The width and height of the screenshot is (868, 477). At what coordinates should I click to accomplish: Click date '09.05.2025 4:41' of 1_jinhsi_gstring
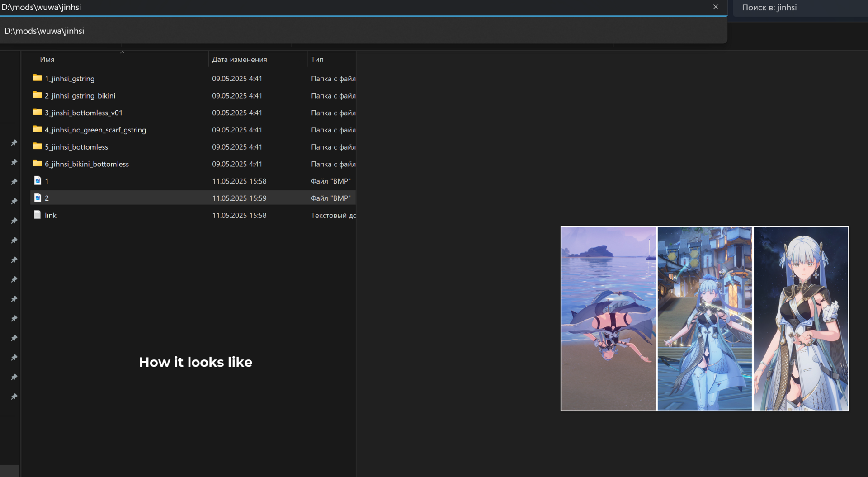pyautogui.click(x=237, y=79)
